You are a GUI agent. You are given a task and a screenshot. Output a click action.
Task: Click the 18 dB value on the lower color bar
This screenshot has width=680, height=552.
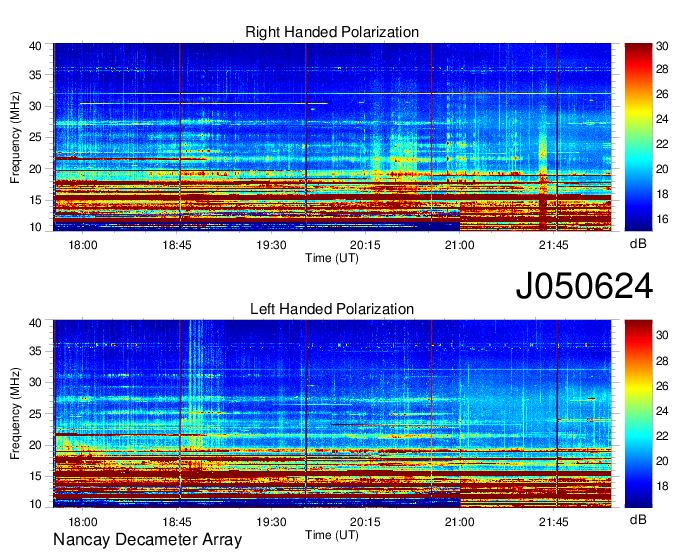pos(662,486)
